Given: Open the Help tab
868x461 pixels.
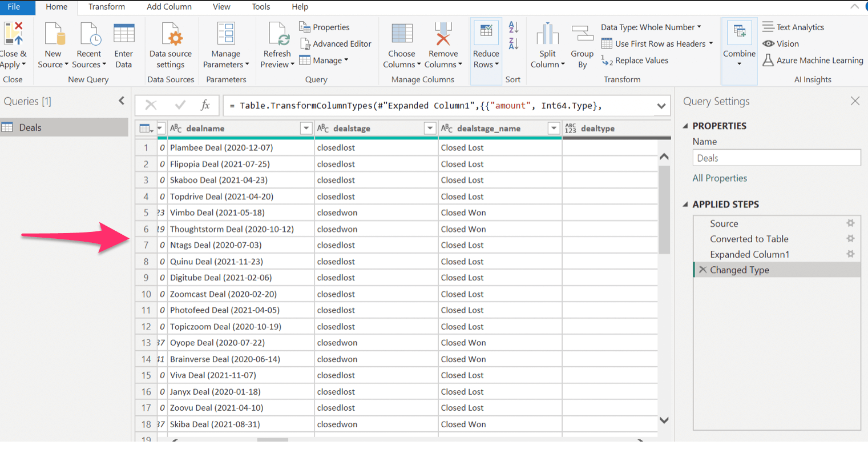Looking at the screenshot, I should [x=300, y=7].
